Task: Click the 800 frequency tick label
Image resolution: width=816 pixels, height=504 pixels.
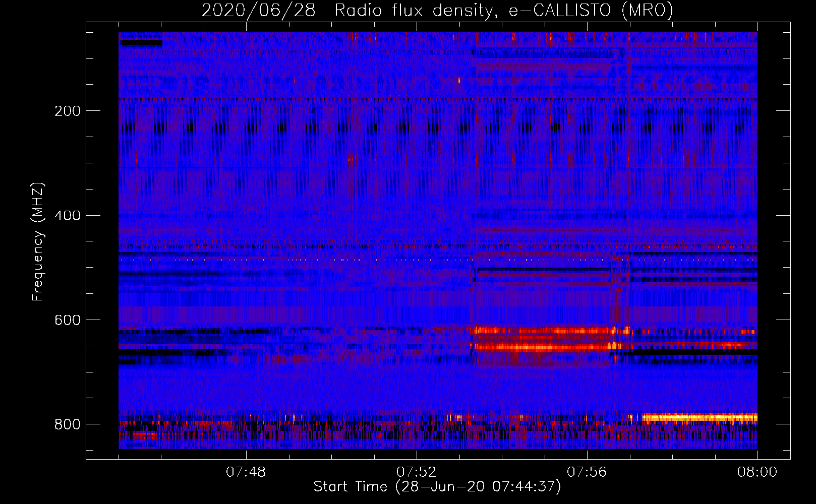Action: 68,424
